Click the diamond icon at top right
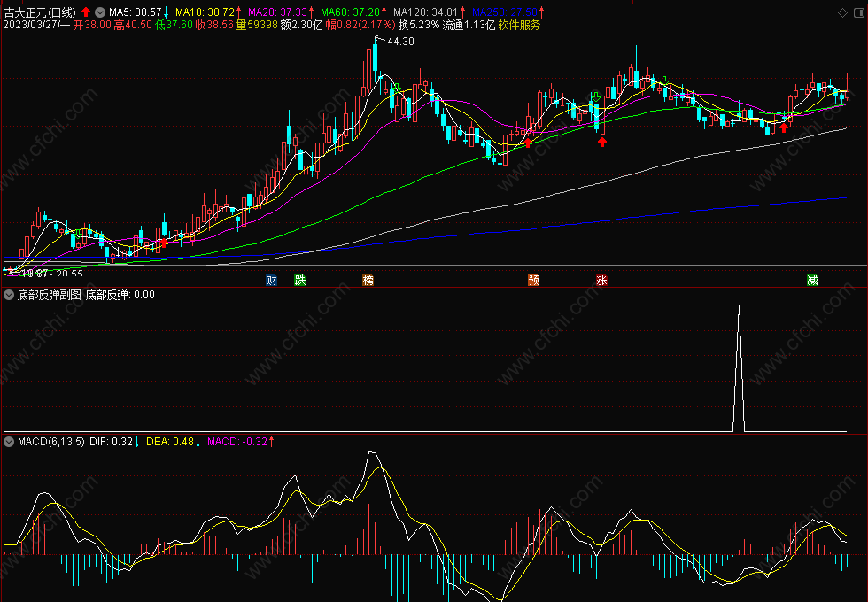Image resolution: width=868 pixels, height=602 pixels. click(842, 12)
